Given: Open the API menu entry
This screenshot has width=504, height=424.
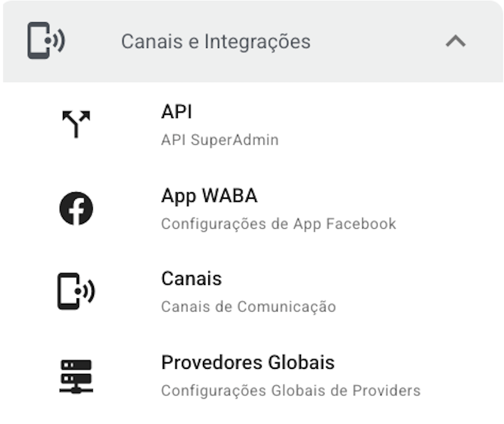Looking at the screenshot, I should 177,112.
